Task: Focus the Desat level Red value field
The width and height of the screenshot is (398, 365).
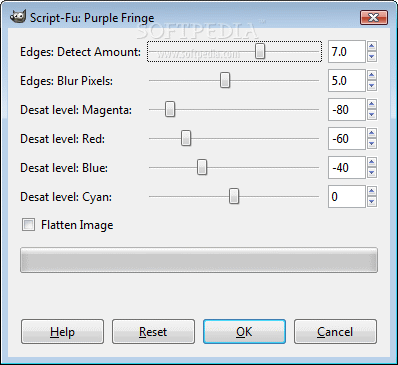Action: tap(347, 139)
